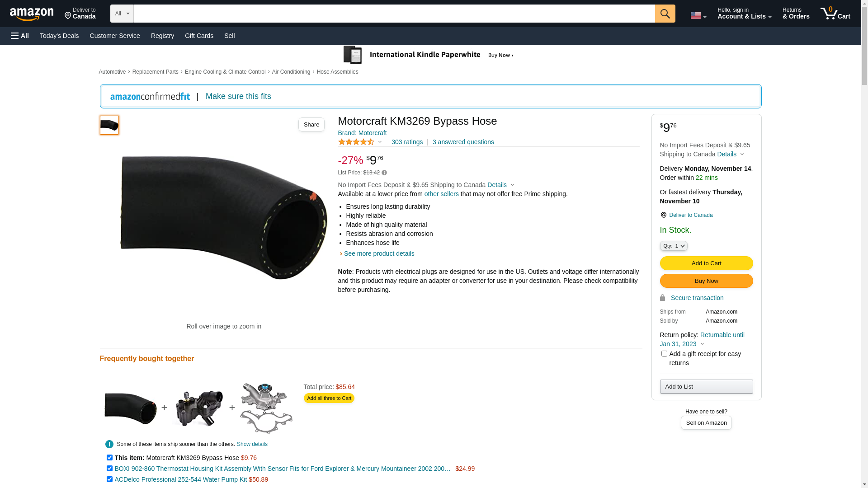Click the search magnifying glass button
The width and height of the screenshot is (868, 488).
665,14
